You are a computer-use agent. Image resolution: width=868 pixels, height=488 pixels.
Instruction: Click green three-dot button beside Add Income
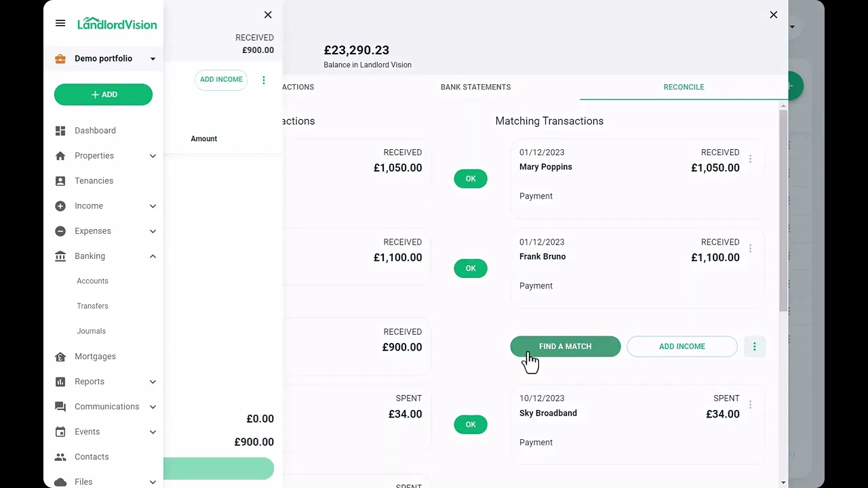[x=755, y=346]
